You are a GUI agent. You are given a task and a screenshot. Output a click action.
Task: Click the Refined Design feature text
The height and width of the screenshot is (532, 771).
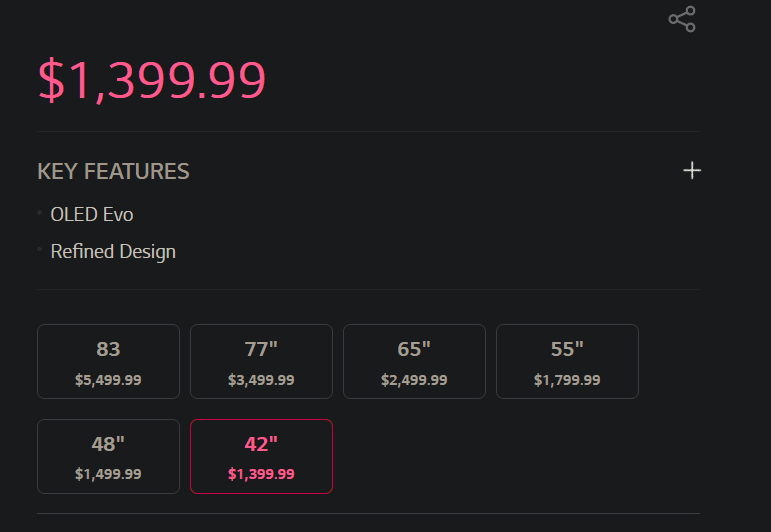(113, 252)
